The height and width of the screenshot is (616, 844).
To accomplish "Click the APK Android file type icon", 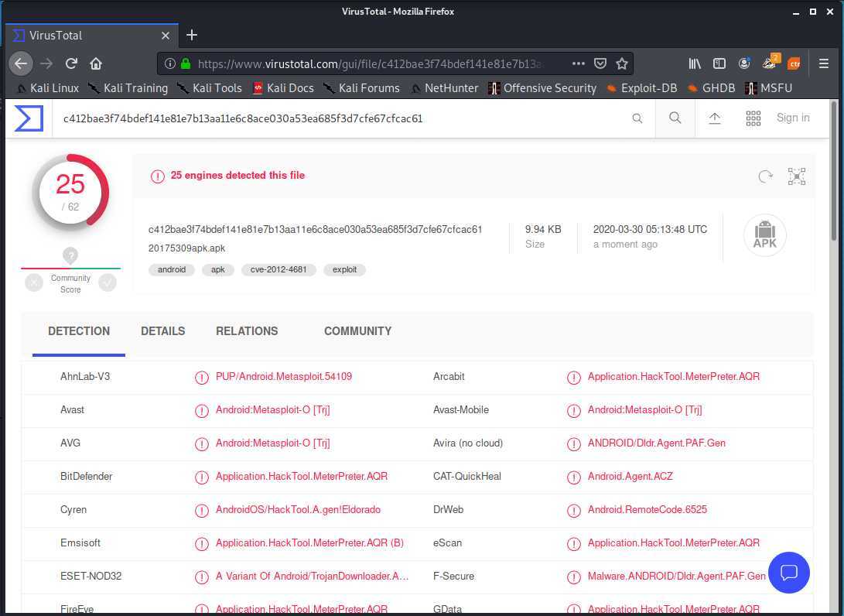I will pos(765,235).
